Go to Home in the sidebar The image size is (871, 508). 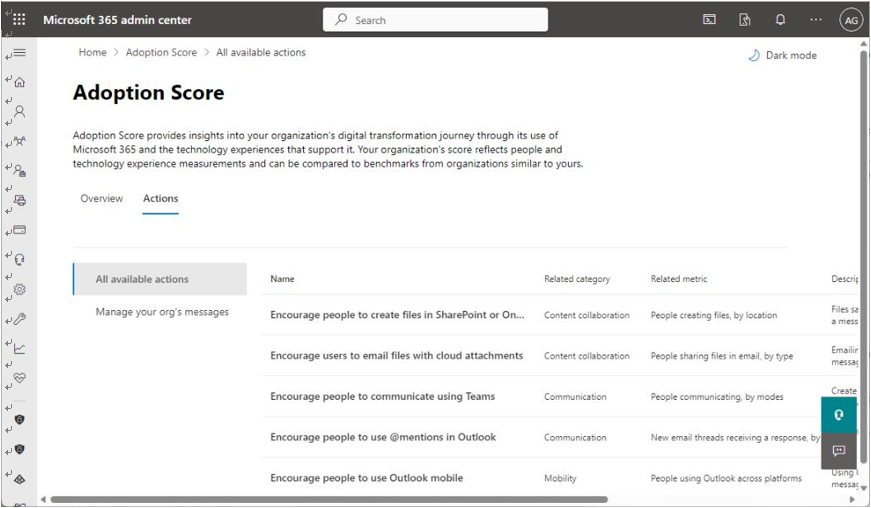point(19,82)
